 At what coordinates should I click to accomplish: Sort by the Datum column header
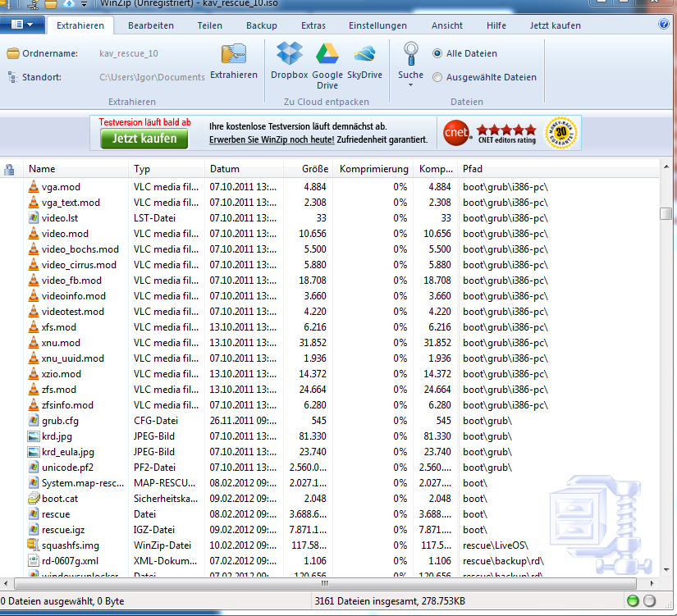point(244,169)
